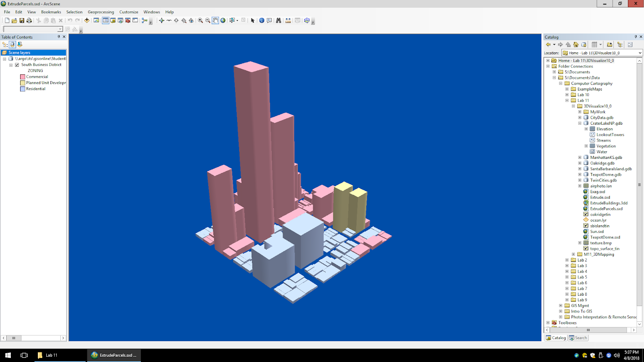Uncheck the South Business District layer

tap(17, 64)
